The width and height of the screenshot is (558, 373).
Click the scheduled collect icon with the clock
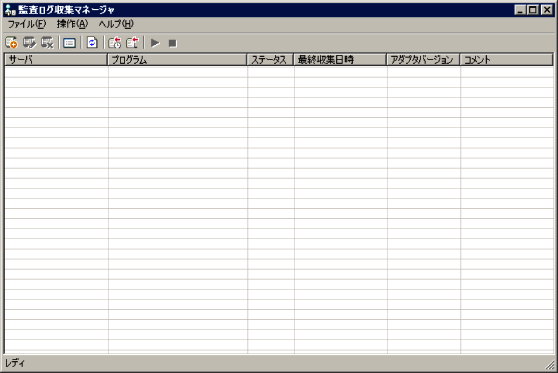coord(115,43)
